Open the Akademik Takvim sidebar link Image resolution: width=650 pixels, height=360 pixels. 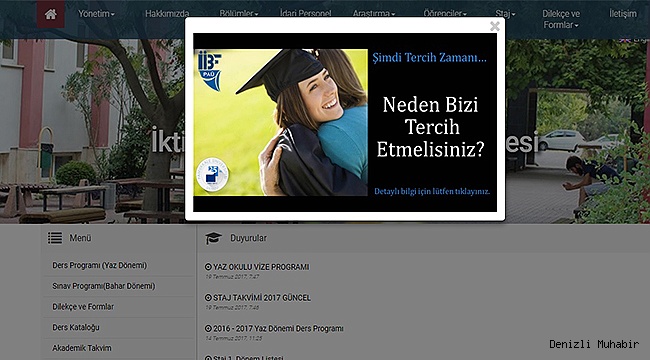[x=82, y=348]
